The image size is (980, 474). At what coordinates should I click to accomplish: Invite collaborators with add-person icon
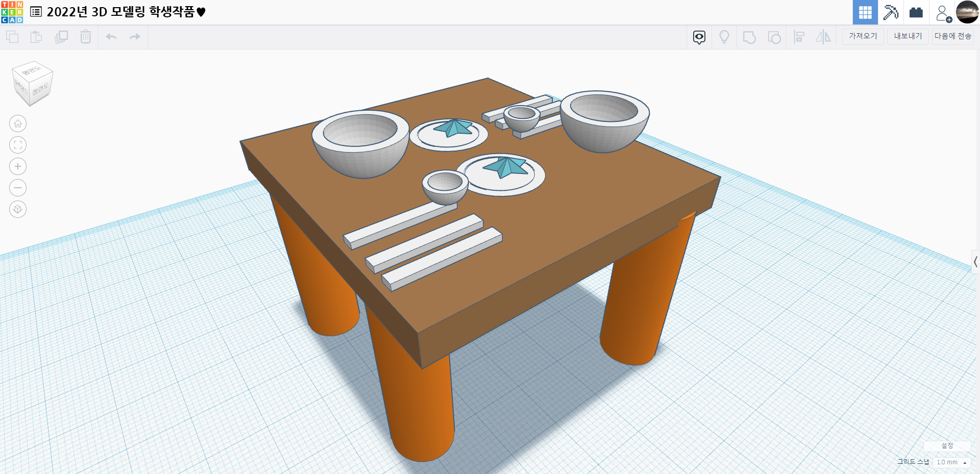coord(943,13)
